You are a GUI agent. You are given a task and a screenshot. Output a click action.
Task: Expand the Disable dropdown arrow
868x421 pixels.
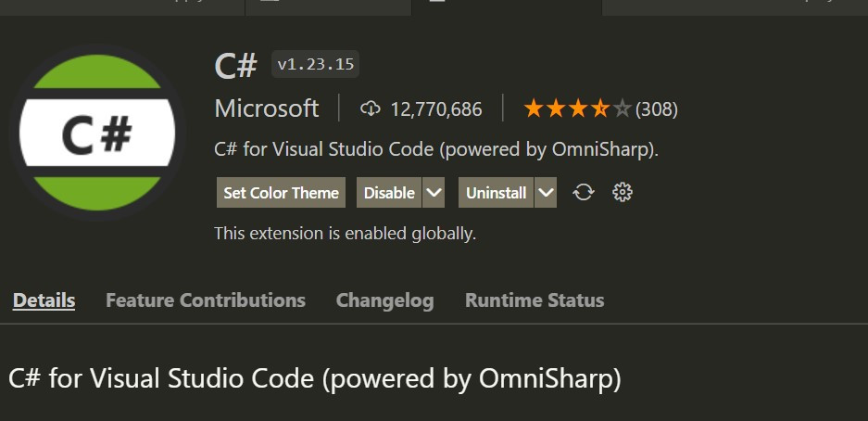tap(434, 193)
